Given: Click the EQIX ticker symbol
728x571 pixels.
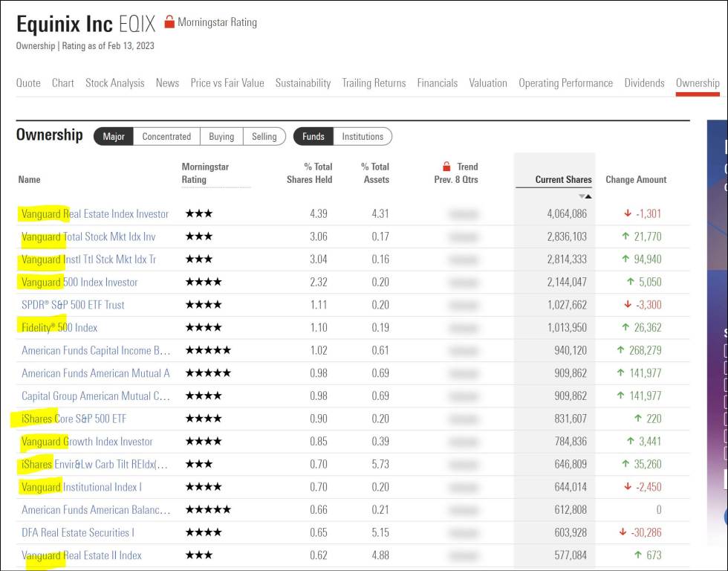Looking at the screenshot, I should 137,24.
